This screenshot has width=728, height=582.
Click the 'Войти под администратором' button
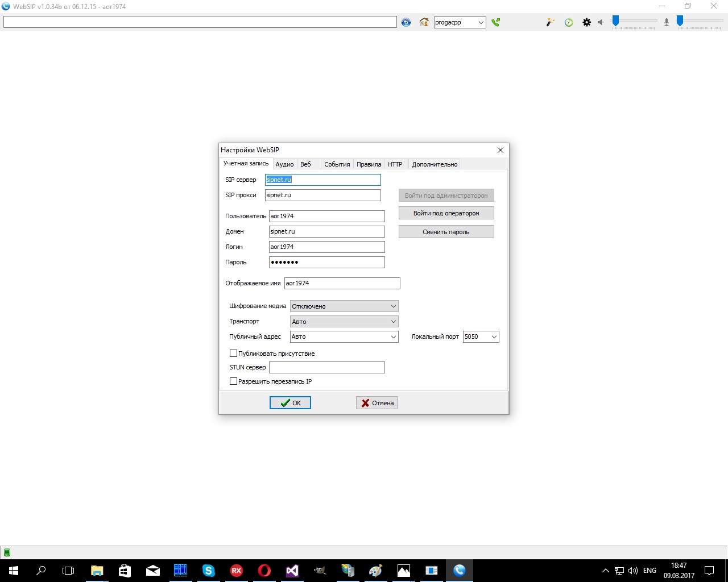pos(446,196)
